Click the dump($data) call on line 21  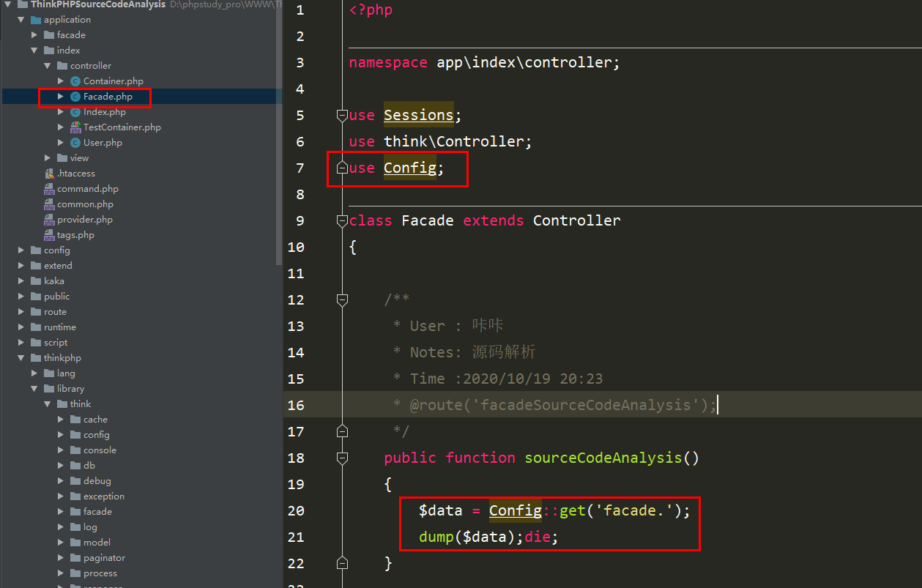click(467, 537)
